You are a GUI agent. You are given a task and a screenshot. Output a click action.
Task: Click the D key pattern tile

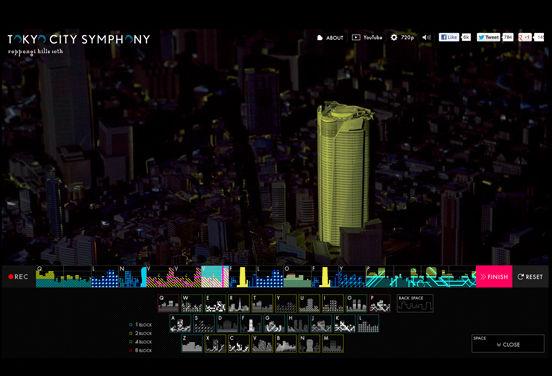point(227,324)
